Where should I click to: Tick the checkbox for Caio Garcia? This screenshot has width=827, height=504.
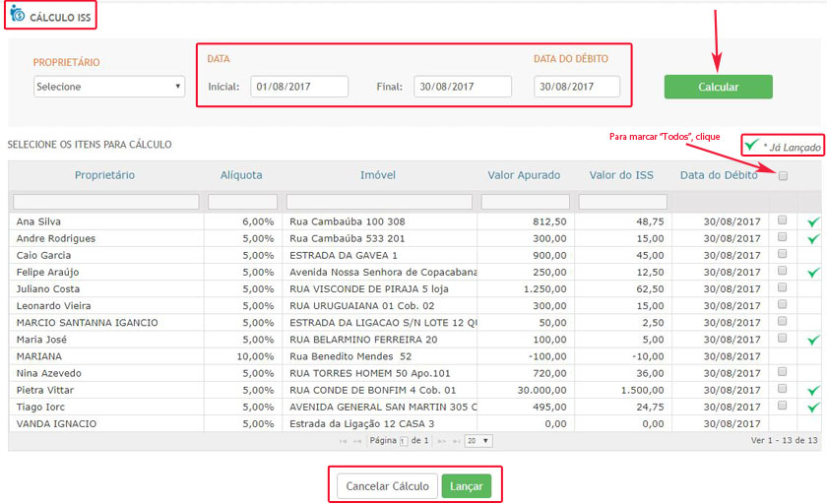tap(783, 255)
